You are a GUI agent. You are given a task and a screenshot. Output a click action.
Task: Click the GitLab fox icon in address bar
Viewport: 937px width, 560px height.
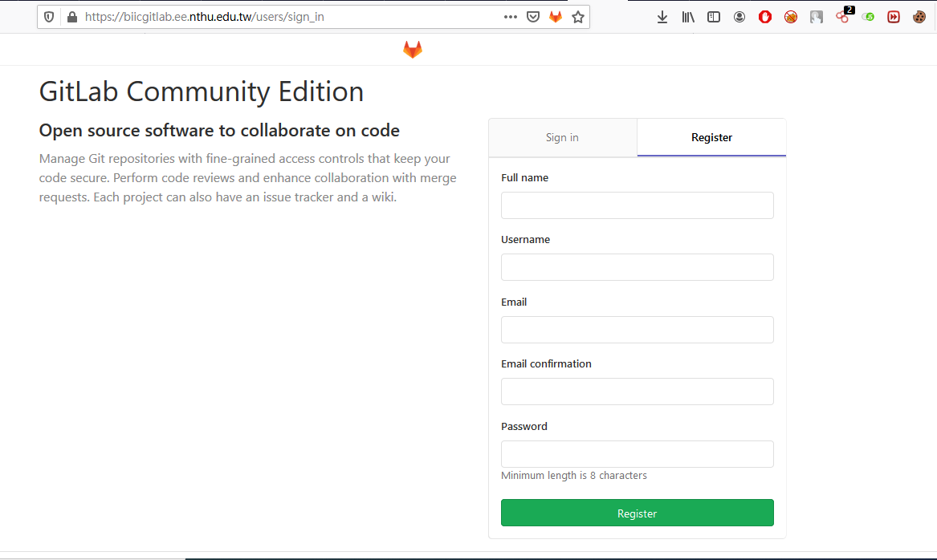[556, 17]
